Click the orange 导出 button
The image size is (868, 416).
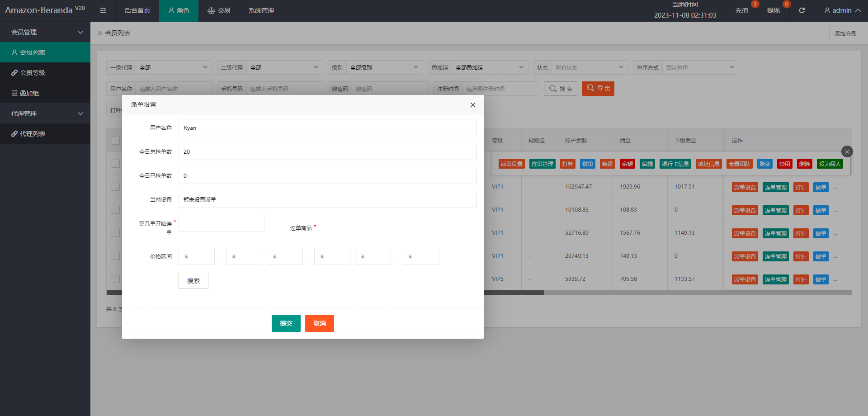(598, 89)
